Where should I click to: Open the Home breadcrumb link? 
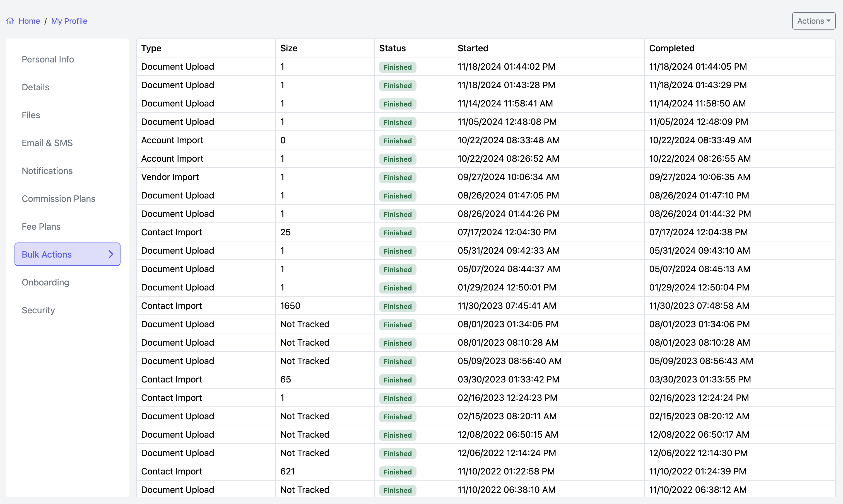[x=29, y=21]
